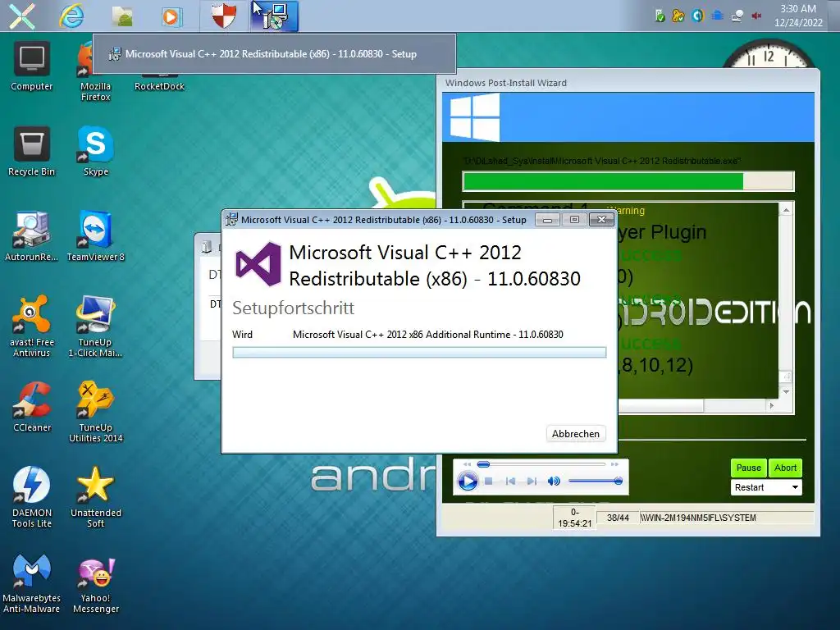Screen dimensions: 840x630
Task: Open TuneUp 1-Click Maintenance shortcut
Action: click(x=95, y=326)
